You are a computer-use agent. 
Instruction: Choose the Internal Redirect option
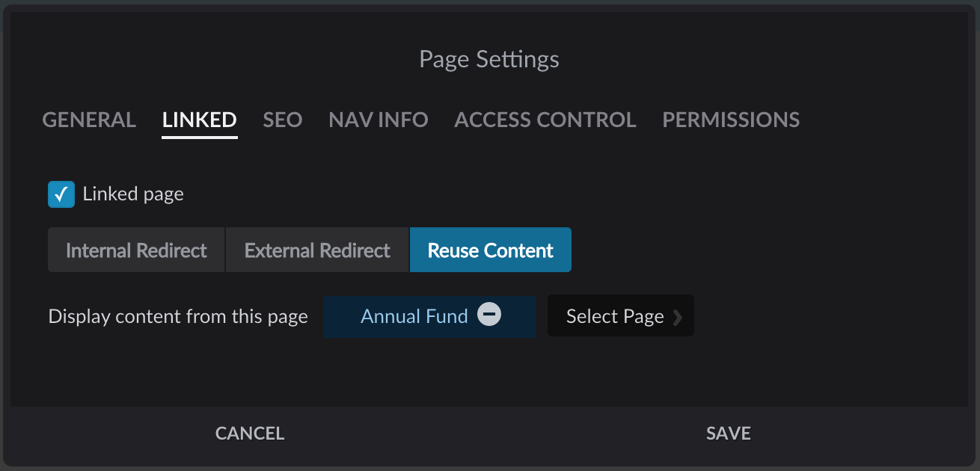136,250
